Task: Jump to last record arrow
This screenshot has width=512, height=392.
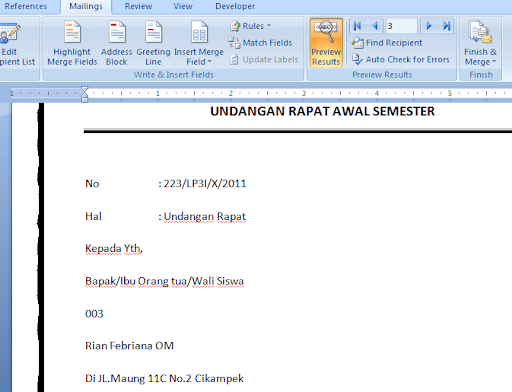Action: [446, 26]
